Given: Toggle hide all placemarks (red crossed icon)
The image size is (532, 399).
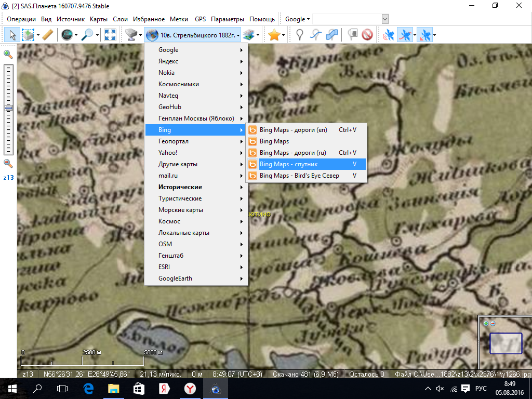Looking at the screenshot, I should pos(367,35).
